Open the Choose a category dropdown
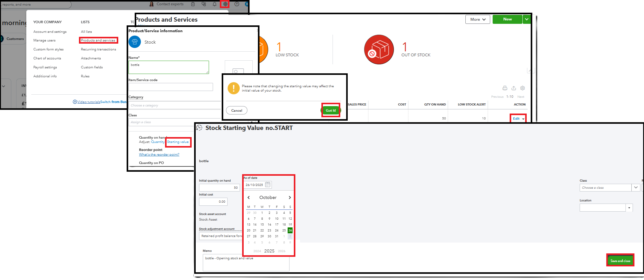Image resolution: width=644 pixels, height=280 pixels. 175,106
